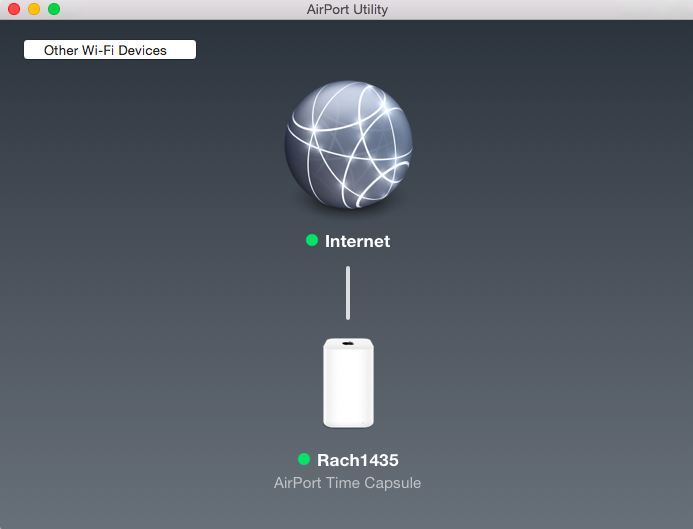Zoom the window with the green button
This screenshot has height=529, width=693.
click(54, 9)
